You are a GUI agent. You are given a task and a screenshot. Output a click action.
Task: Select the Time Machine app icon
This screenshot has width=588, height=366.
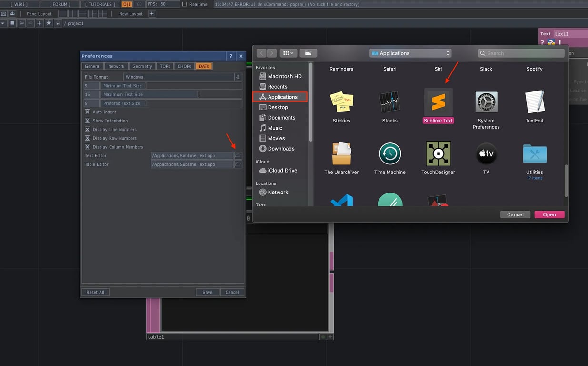click(x=390, y=154)
